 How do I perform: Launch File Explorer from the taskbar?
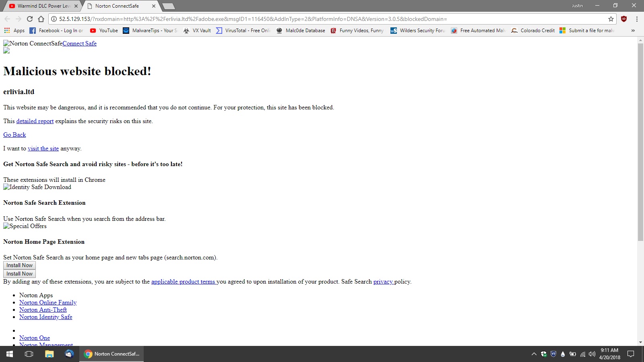tap(49, 354)
